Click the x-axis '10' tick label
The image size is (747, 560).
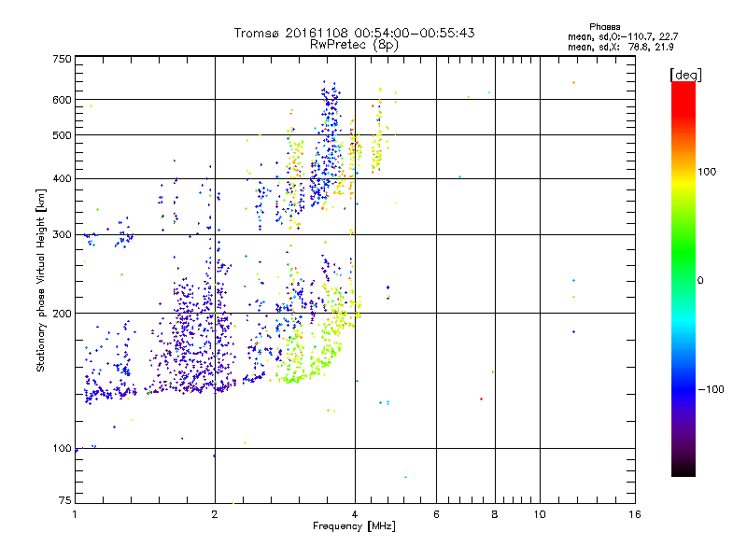540,514
